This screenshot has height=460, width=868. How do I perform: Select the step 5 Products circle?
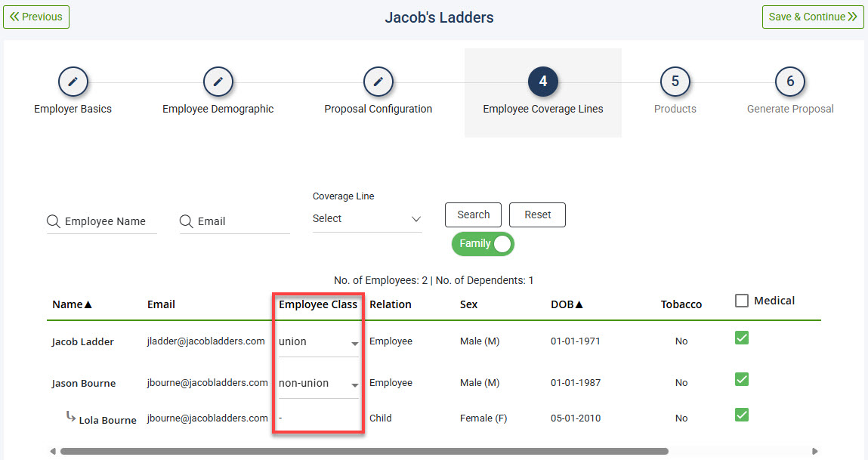click(675, 82)
